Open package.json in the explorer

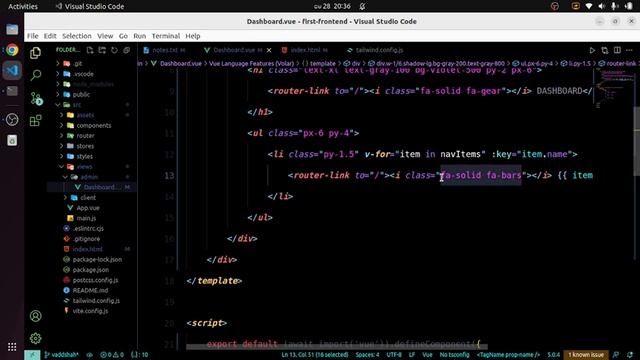(x=91, y=270)
